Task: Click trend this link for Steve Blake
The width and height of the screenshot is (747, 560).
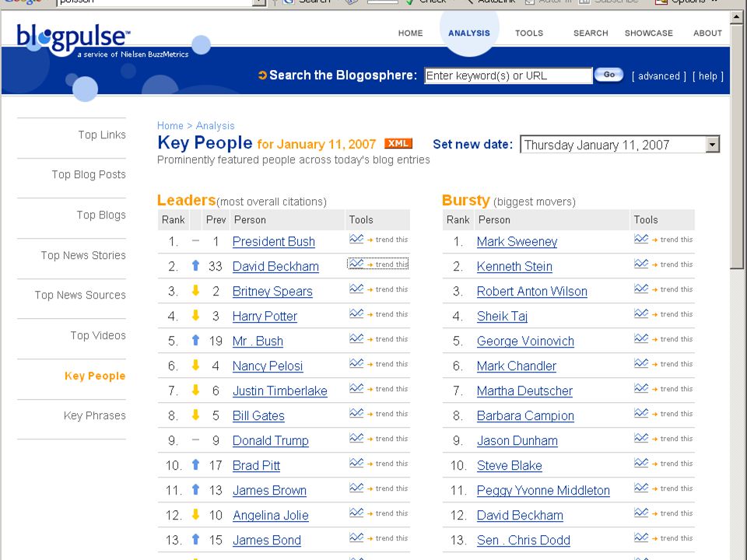Action: point(676,464)
